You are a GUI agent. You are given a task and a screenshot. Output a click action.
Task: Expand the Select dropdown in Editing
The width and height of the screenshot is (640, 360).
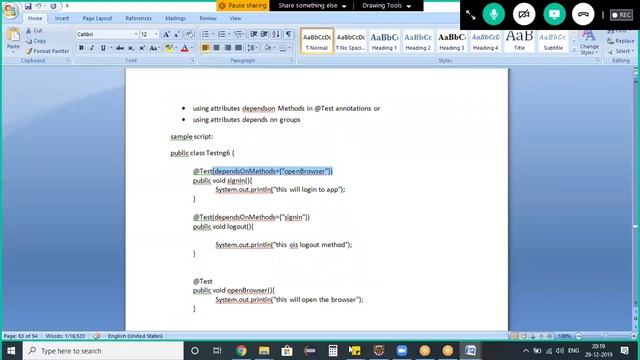pos(620,51)
